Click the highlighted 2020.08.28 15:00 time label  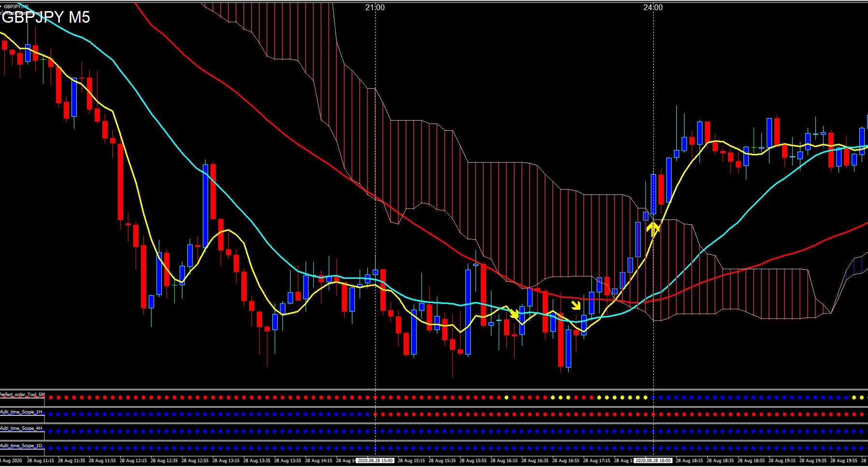(x=375, y=461)
